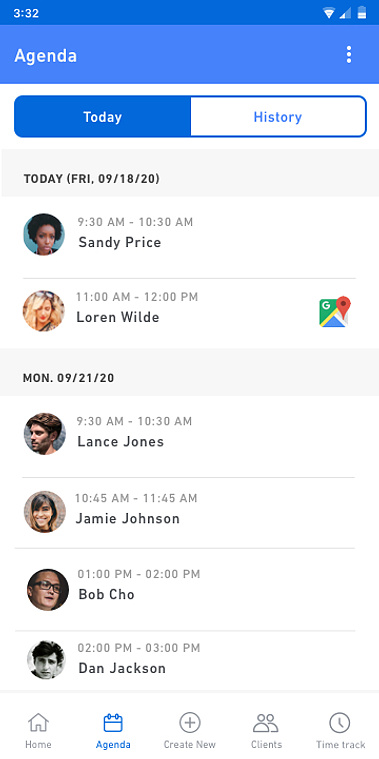379x759 pixels.
Task: Open Google Maps for Loren Wilde
Action: click(335, 312)
